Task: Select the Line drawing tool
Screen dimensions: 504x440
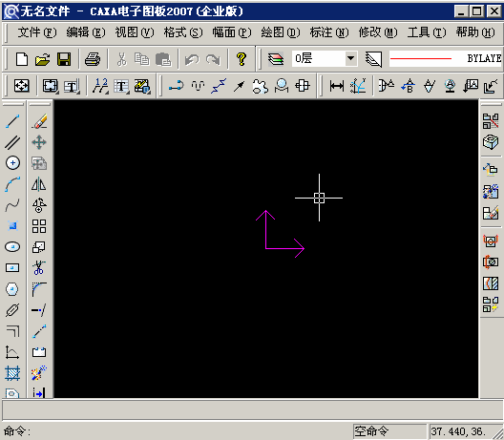Action: click(12, 121)
